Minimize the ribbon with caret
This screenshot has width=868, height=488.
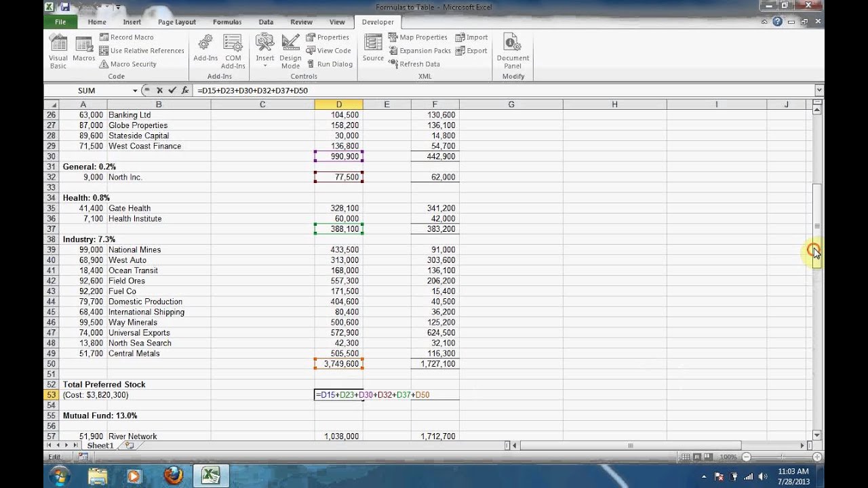click(765, 22)
